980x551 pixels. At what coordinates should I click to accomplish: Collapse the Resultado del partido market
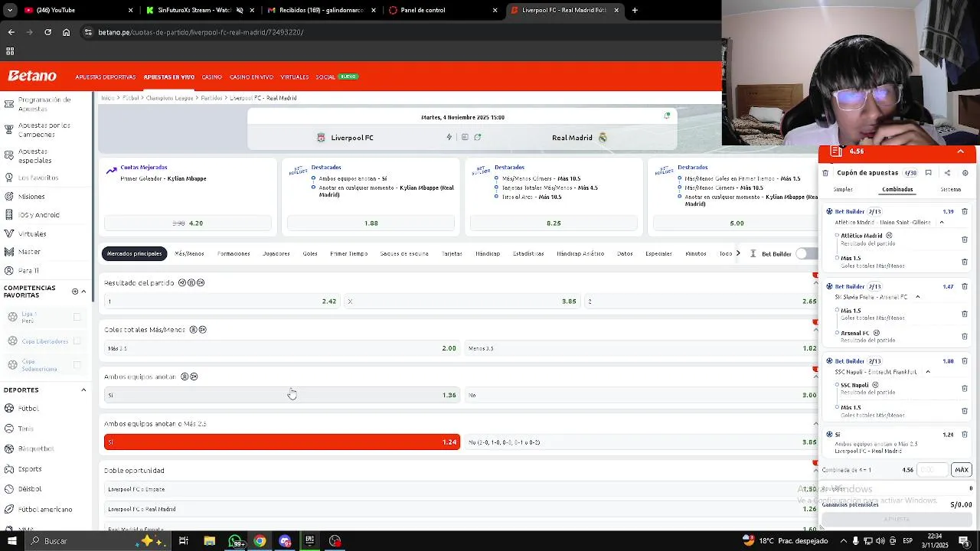pos(815,283)
